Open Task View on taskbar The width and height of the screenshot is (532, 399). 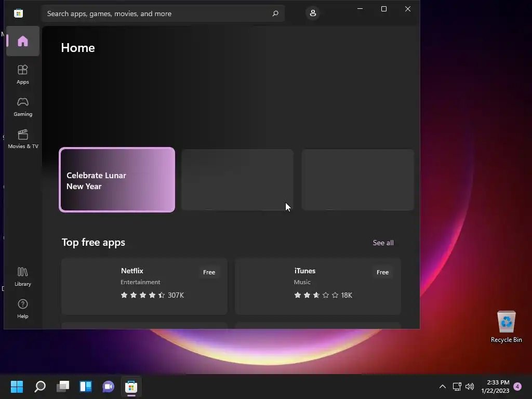63,387
